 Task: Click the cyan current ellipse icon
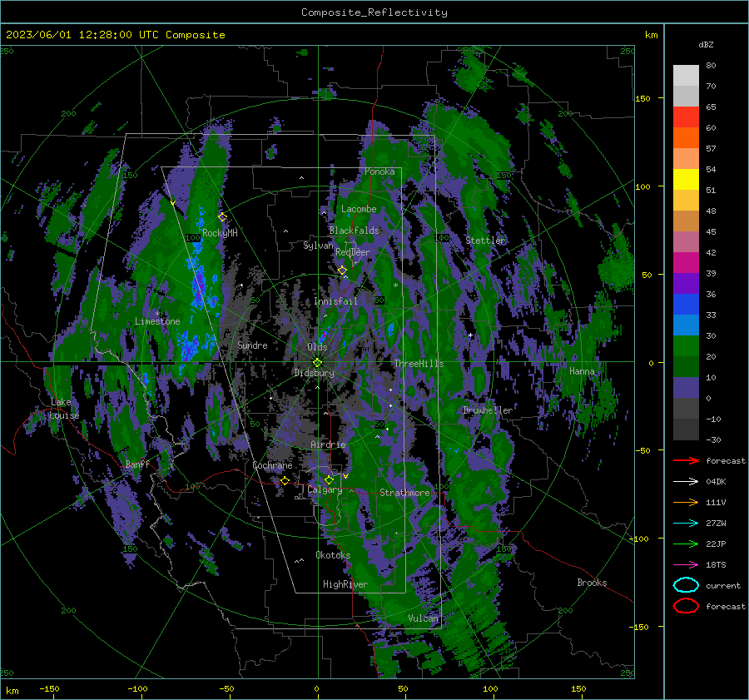(x=686, y=585)
